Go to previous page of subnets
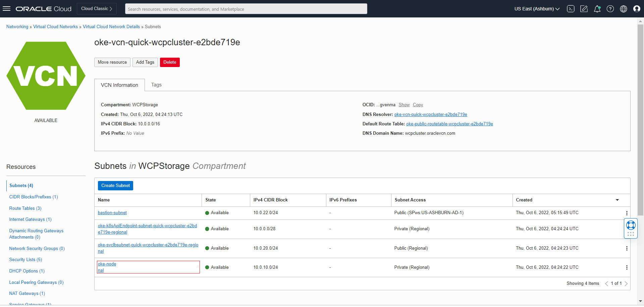Viewport: 644px width, 307px height. point(606,284)
